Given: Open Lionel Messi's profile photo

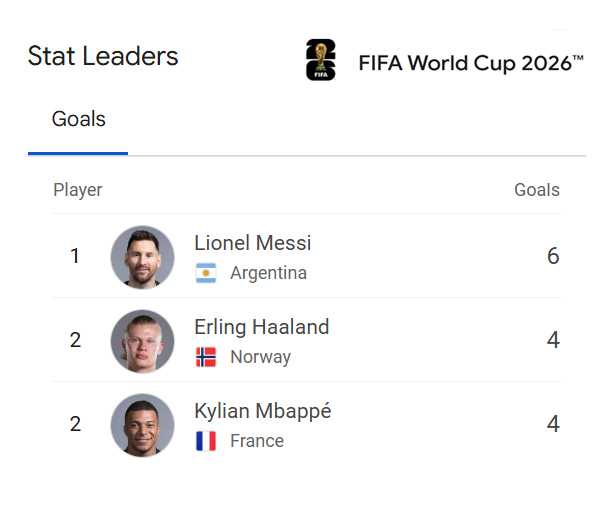Looking at the screenshot, I should tap(142, 257).
